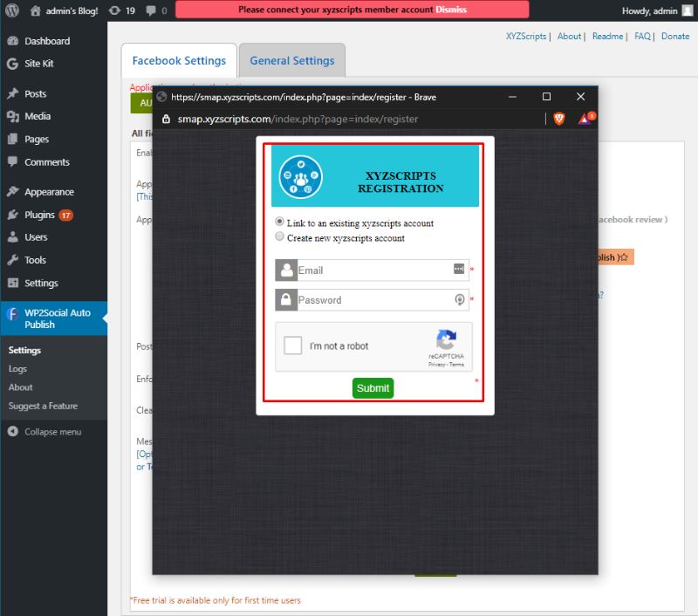Click the Donate link
The height and width of the screenshot is (616, 698).
(675, 36)
